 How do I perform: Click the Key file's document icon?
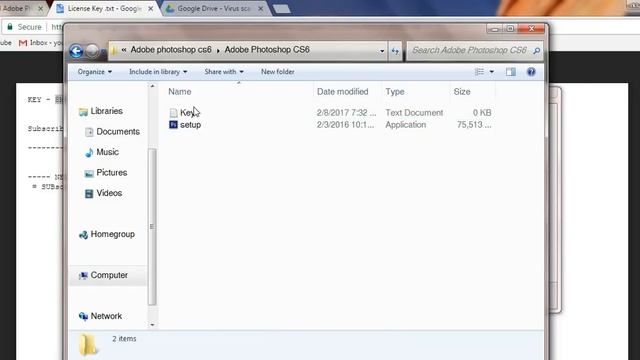pos(173,113)
